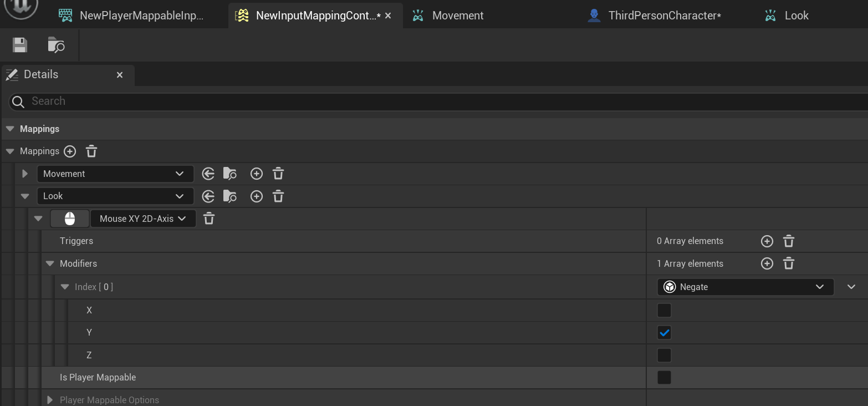This screenshot has height=406, width=868.
Task: Open the Negate modifier class dropdown
Action: click(x=746, y=287)
